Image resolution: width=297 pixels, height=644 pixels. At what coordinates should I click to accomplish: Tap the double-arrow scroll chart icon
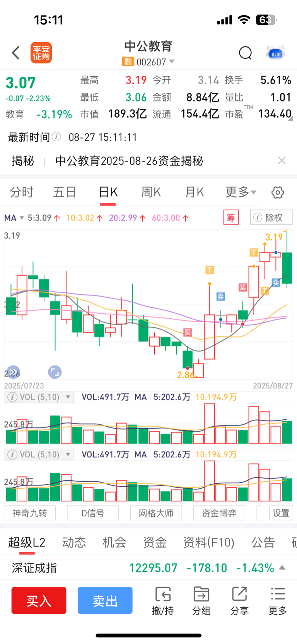13,372
